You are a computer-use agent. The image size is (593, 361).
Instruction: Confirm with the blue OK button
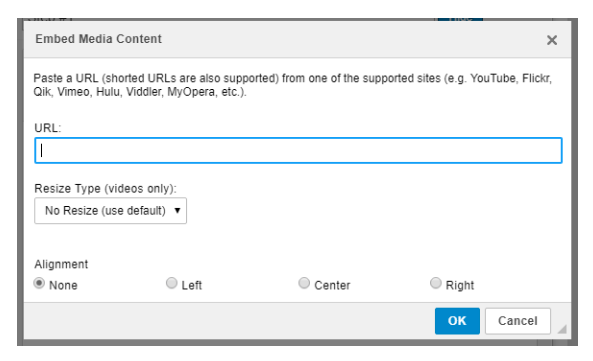457,321
